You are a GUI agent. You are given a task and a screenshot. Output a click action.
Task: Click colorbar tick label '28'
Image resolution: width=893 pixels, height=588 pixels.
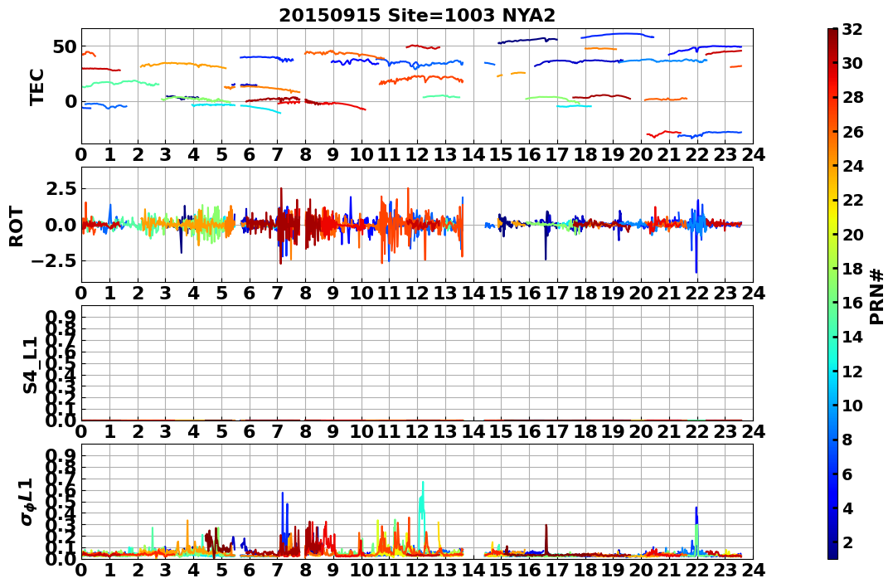[x=852, y=97]
